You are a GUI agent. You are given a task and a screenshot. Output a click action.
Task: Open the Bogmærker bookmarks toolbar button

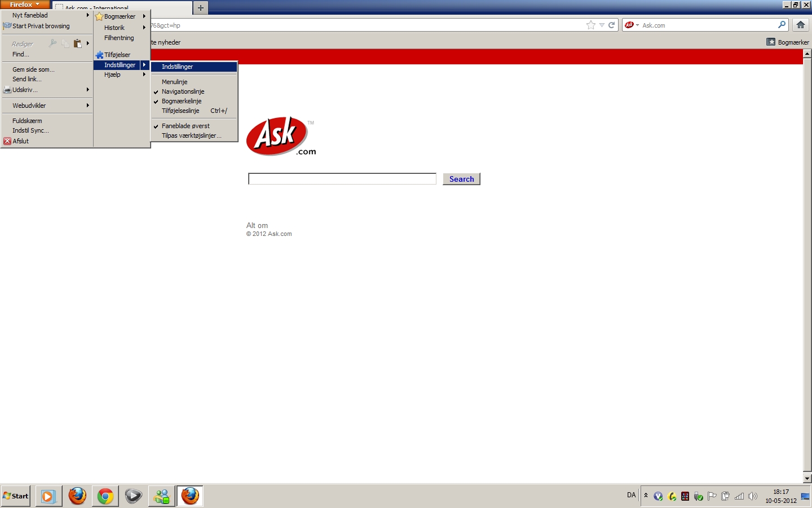click(x=788, y=42)
